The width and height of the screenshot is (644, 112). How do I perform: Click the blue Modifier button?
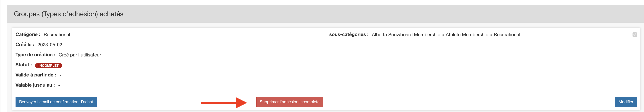[x=626, y=102]
